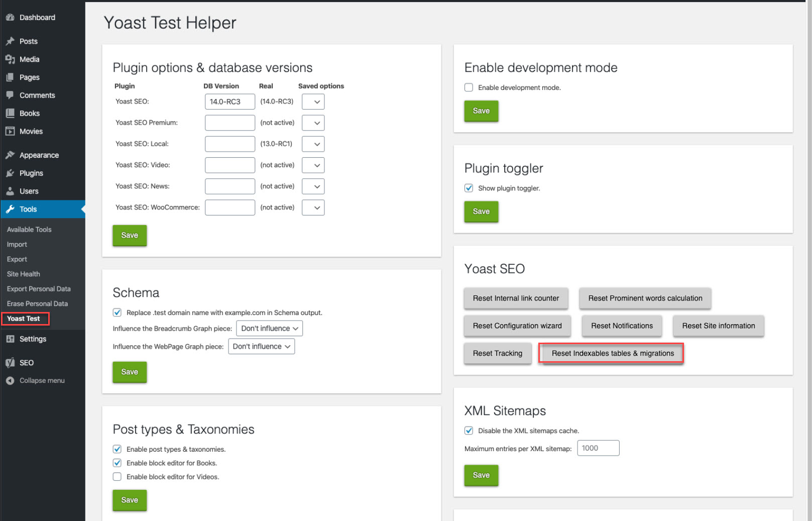Save the Schema section
The image size is (812, 521).
pyautogui.click(x=130, y=372)
